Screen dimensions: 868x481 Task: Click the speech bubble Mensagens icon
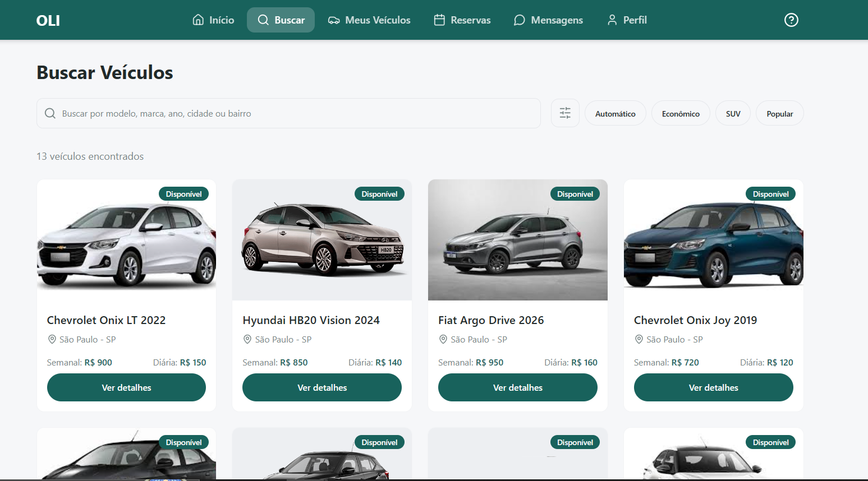coord(520,20)
